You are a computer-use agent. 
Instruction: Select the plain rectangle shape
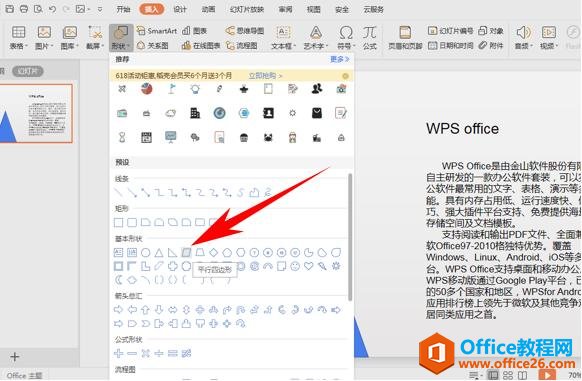(118, 222)
